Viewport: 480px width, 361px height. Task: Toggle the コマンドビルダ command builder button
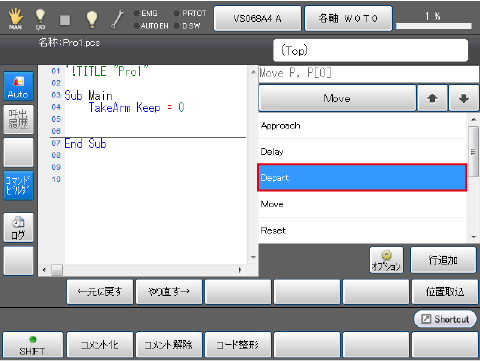[18, 185]
